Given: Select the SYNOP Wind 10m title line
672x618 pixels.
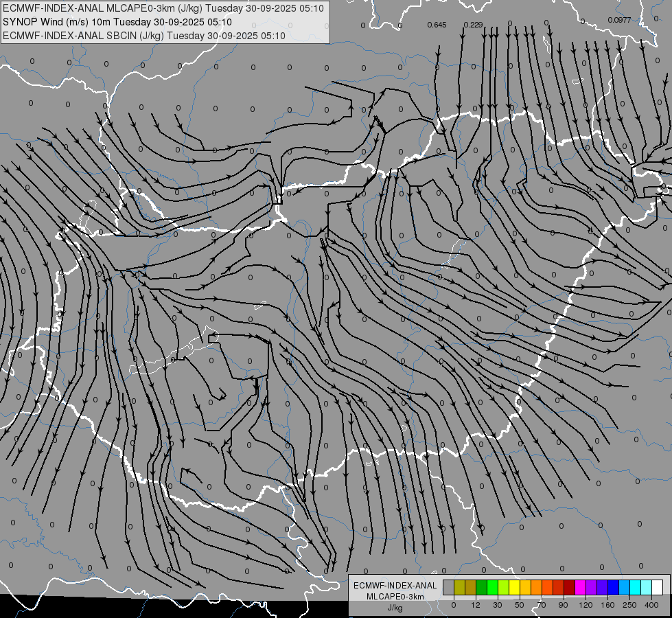Looking at the screenshot, I should click(117, 22).
